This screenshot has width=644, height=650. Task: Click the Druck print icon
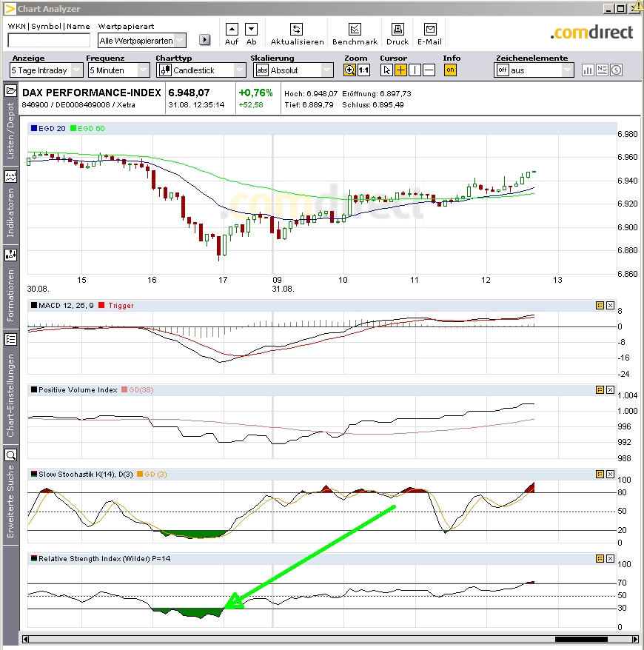click(397, 28)
